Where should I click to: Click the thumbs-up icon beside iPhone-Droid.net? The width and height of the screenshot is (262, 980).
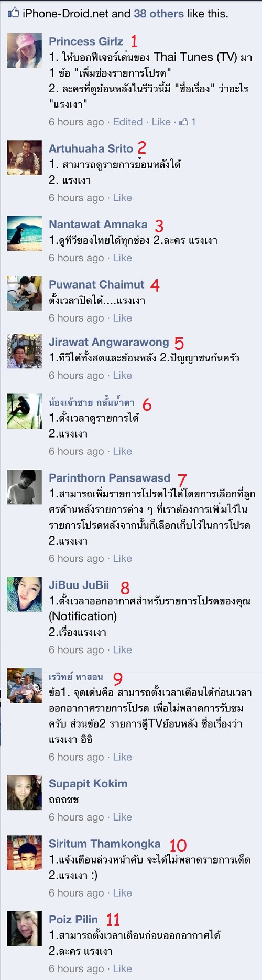[14, 13]
